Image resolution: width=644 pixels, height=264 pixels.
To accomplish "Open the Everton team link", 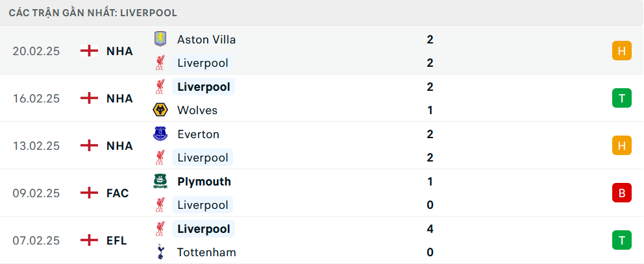I will (x=198, y=134).
